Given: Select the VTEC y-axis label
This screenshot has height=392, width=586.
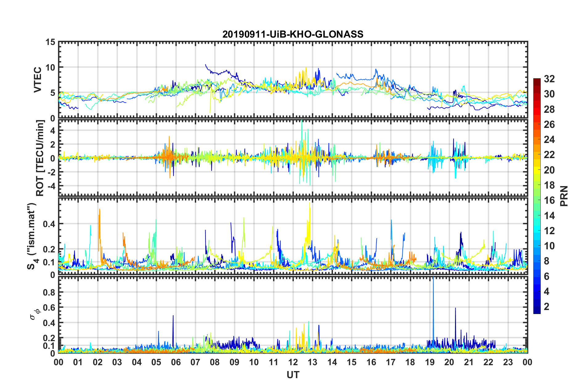Looking at the screenshot, I should click(x=38, y=80).
